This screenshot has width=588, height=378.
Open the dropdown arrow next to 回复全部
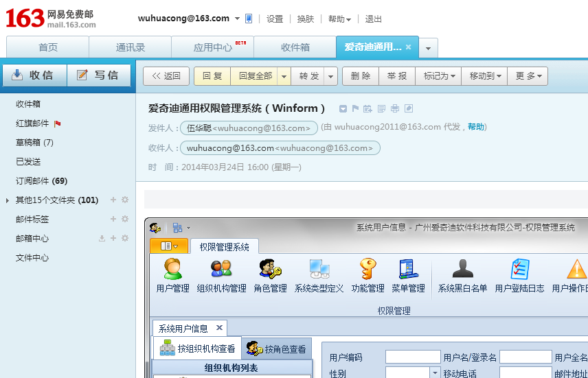click(x=284, y=76)
